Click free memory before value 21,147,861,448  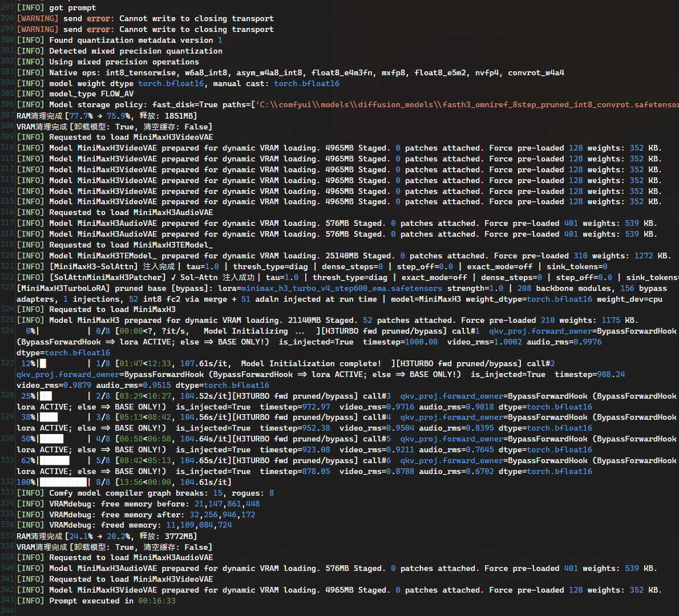(x=227, y=504)
